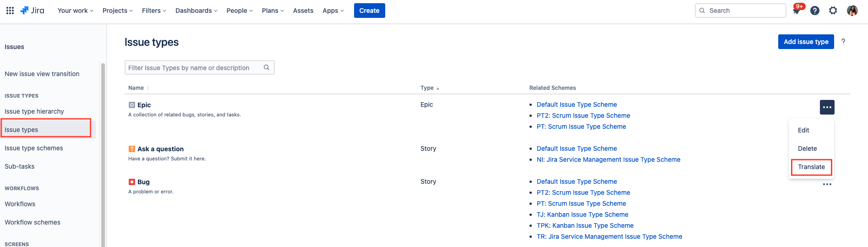
Task: Open the app switcher grid icon
Action: (x=10, y=11)
